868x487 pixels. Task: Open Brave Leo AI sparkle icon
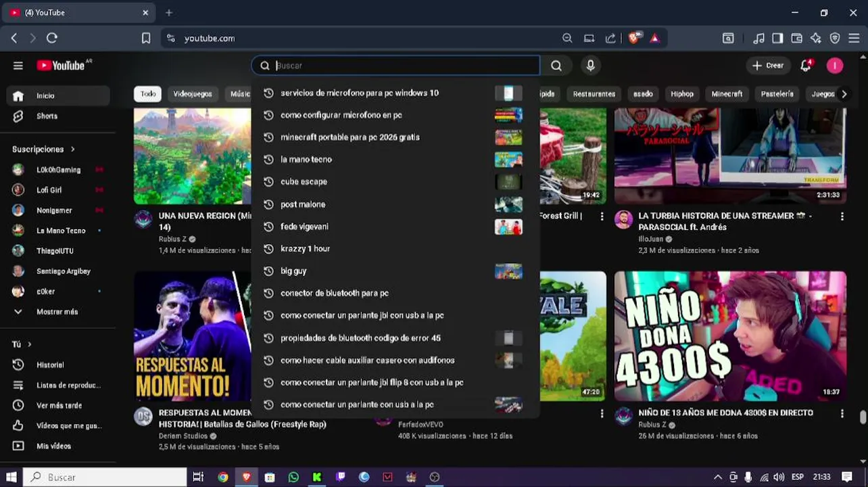coord(816,39)
